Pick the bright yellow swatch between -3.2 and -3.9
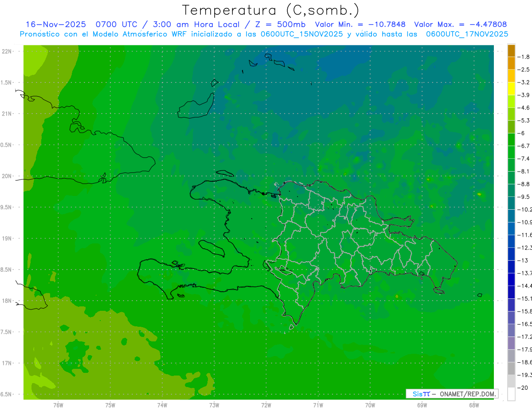The height and width of the screenshot is (411, 532). click(x=511, y=89)
